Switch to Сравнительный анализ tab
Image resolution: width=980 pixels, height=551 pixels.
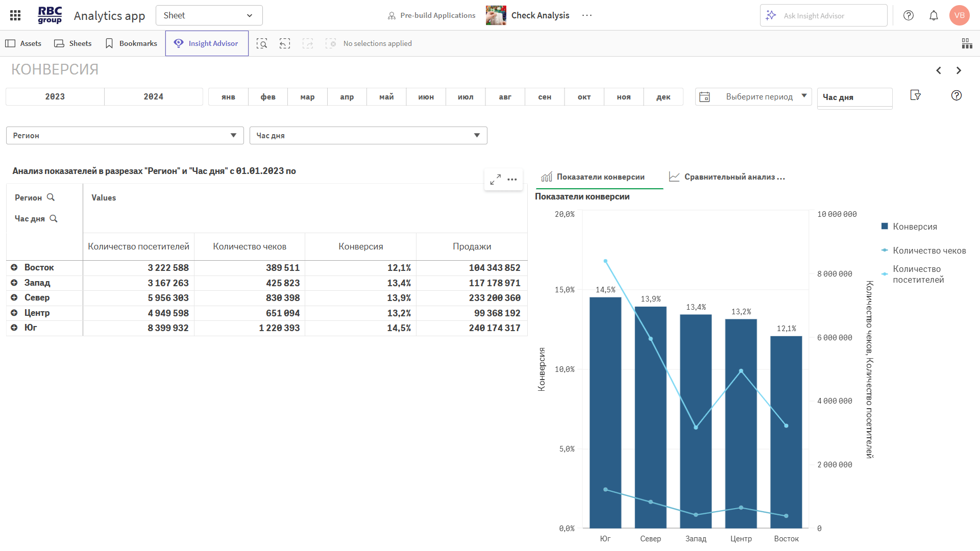pyautogui.click(x=727, y=177)
